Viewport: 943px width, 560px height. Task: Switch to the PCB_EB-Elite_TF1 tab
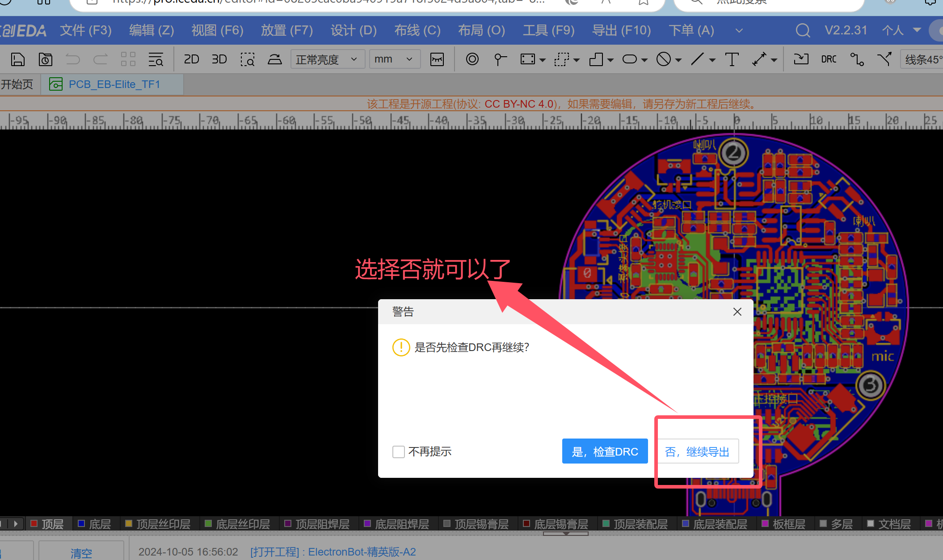coord(112,84)
